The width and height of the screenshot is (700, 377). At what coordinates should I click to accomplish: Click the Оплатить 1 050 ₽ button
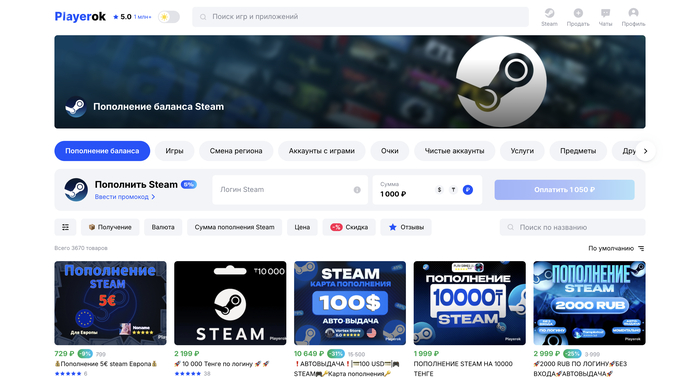(564, 190)
